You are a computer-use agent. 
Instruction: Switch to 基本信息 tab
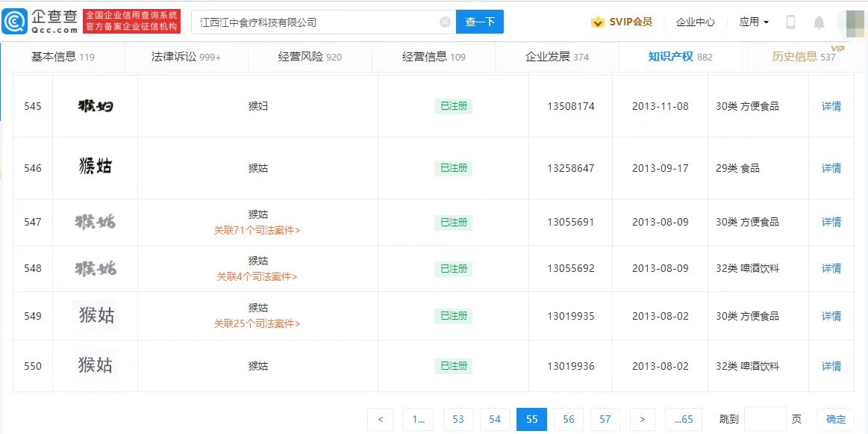[x=63, y=57]
